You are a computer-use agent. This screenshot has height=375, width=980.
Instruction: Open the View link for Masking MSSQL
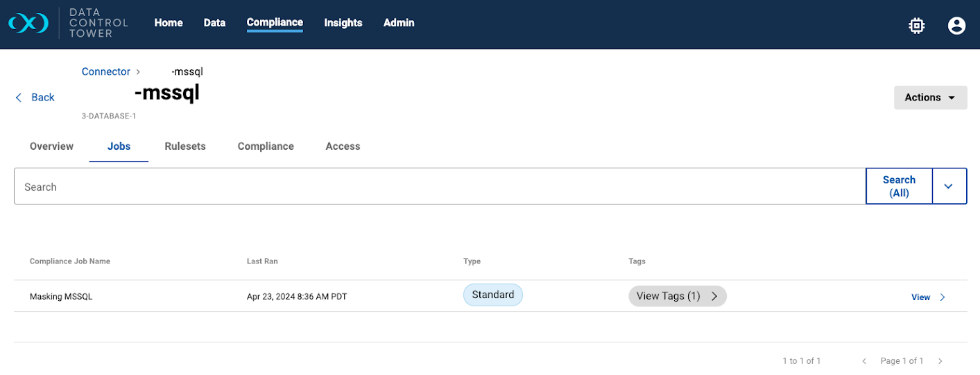click(x=920, y=297)
